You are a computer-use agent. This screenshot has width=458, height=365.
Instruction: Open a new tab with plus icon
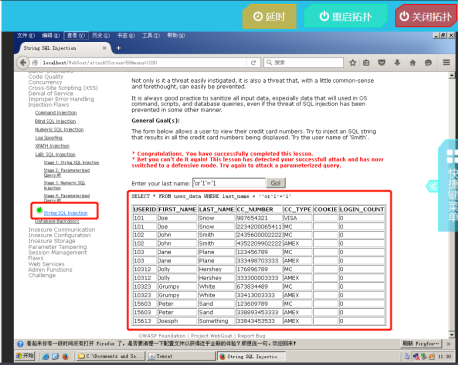[x=118, y=48]
